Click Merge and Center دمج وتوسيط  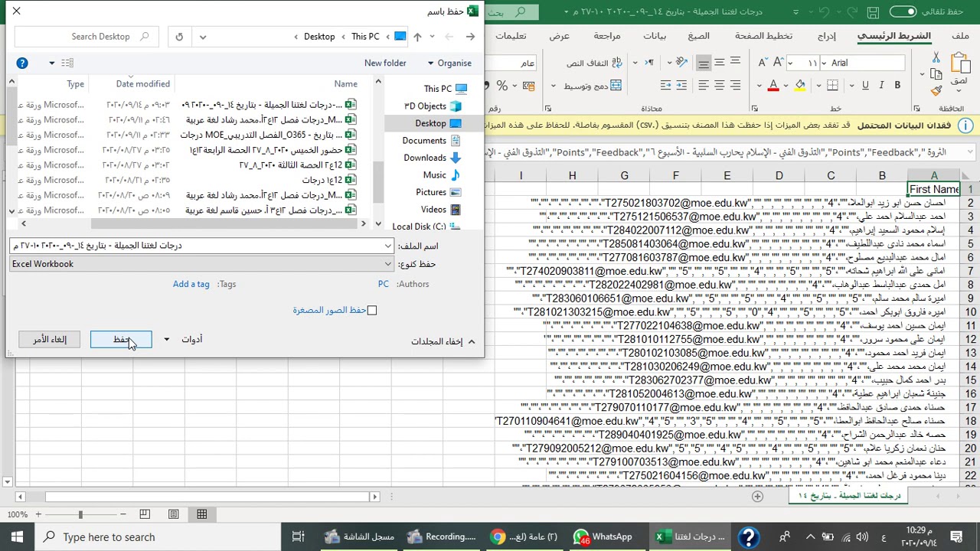[593, 86]
